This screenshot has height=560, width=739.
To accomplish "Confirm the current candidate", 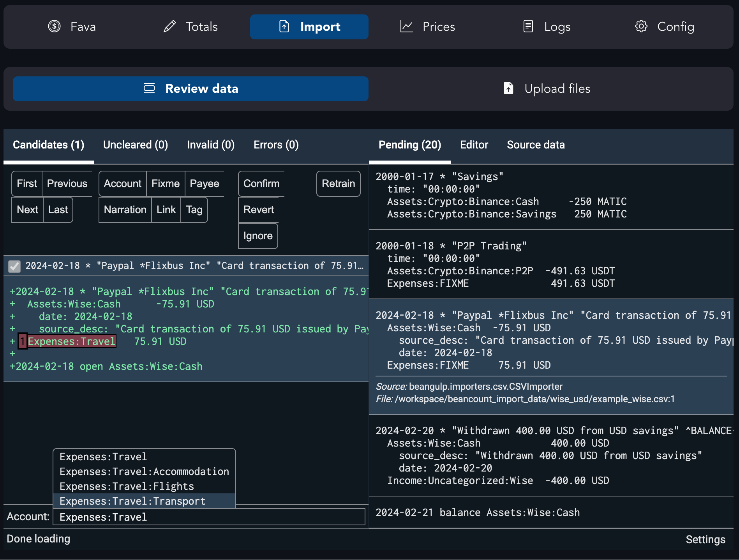I will click(261, 184).
